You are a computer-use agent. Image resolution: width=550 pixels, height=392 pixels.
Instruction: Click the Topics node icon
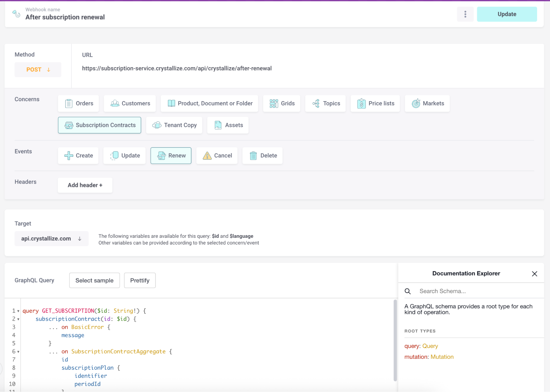pos(316,104)
